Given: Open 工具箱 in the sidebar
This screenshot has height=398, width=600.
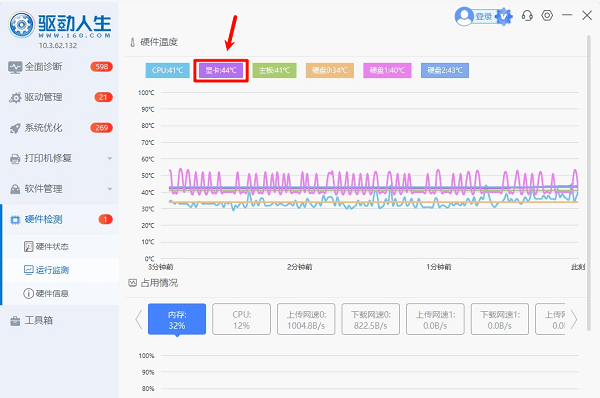Looking at the screenshot, I should [59, 320].
